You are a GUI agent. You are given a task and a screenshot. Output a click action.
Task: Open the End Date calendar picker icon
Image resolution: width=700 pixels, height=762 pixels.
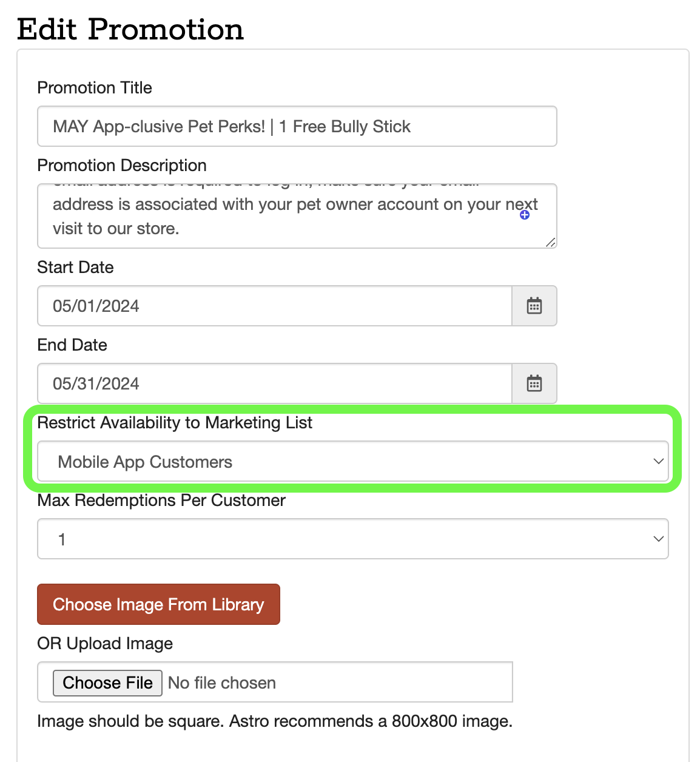tap(534, 383)
